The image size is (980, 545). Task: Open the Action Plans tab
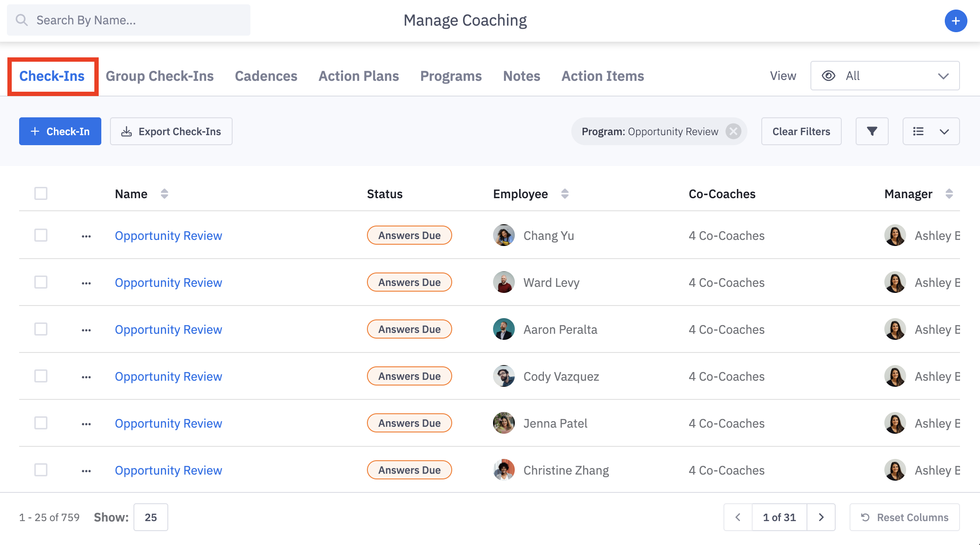tap(358, 76)
